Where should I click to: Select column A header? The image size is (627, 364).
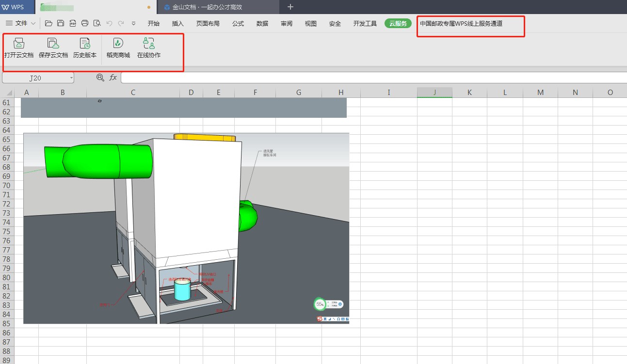coord(27,93)
